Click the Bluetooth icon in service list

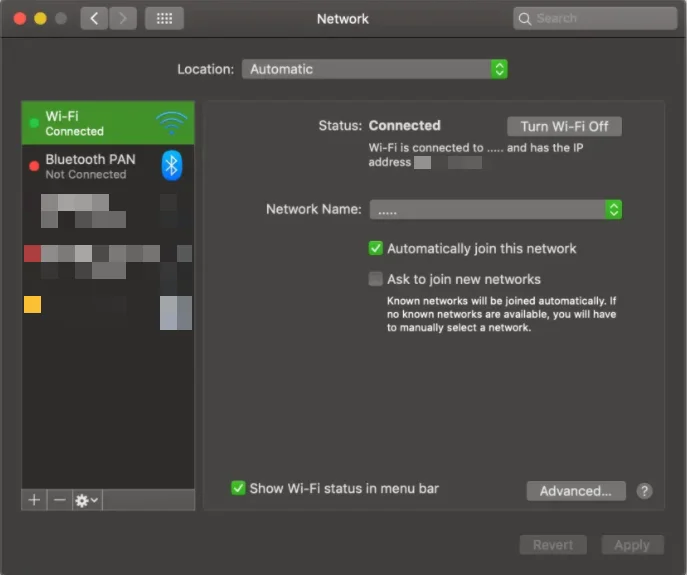172,166
